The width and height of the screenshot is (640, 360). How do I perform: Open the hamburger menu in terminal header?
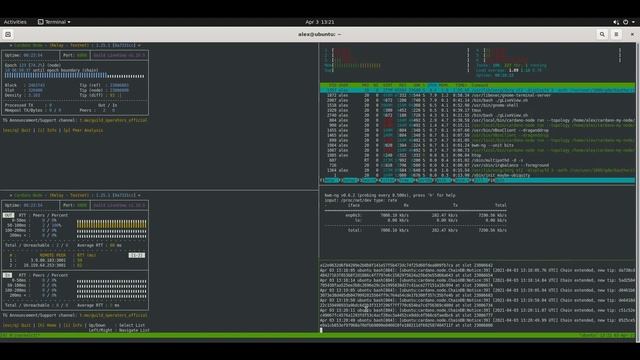tap(616, 35)
